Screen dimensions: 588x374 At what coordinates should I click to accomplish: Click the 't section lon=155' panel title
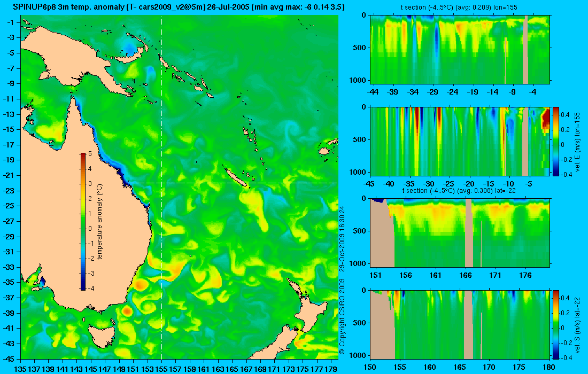[460, 7]
